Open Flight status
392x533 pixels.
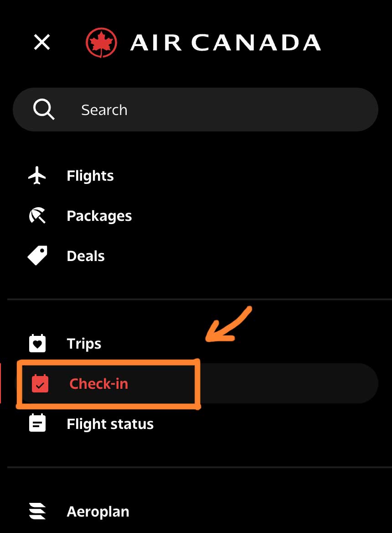click(x=110, y=423)
